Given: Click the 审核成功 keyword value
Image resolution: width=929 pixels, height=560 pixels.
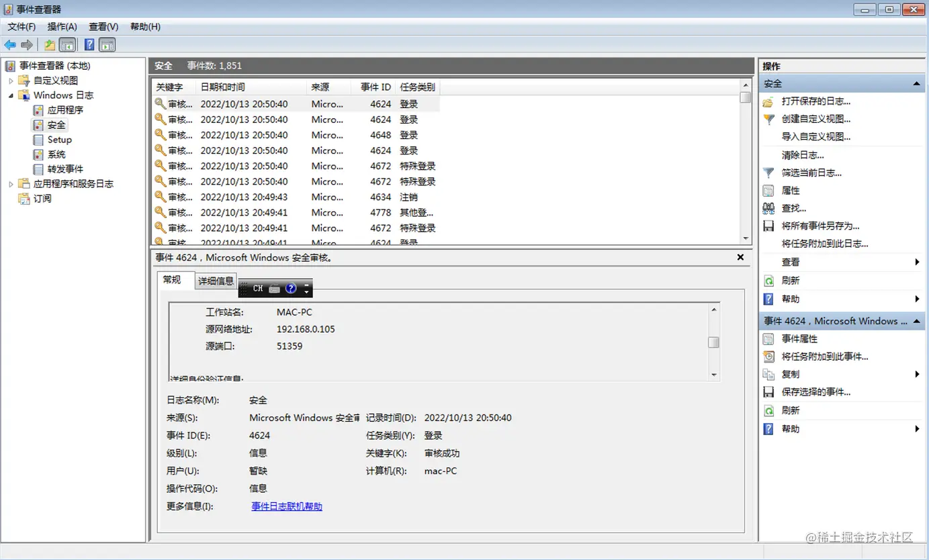Looking at the screenshot, I should pyautogui.click(x=442, y=453).
